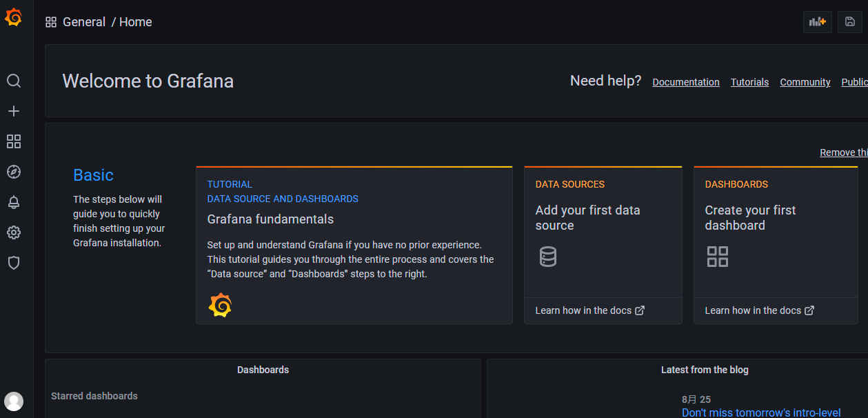Click external link icon under Data Sources card
Viewport: 868px width, 418px height.
(x=640, y=310)
